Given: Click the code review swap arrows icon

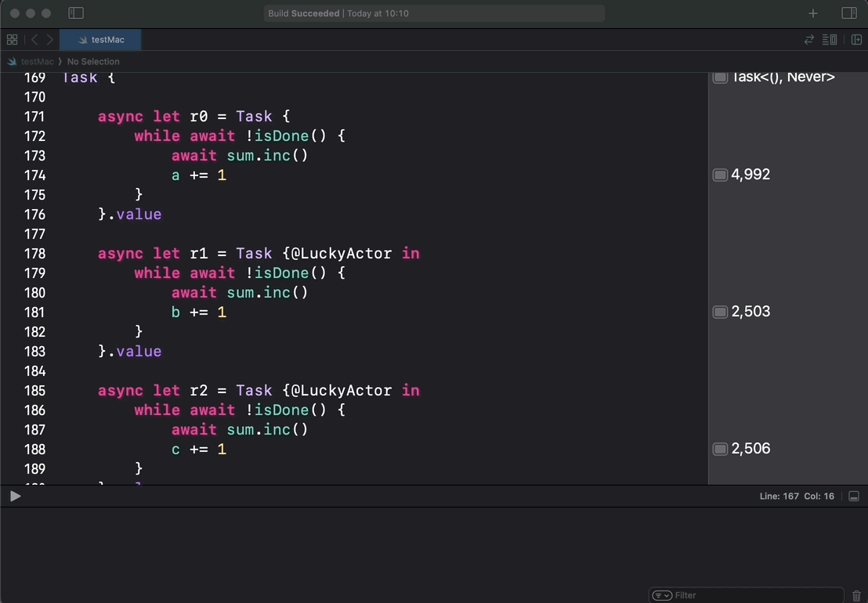Looking at the screenshot, I should (809, 40).
